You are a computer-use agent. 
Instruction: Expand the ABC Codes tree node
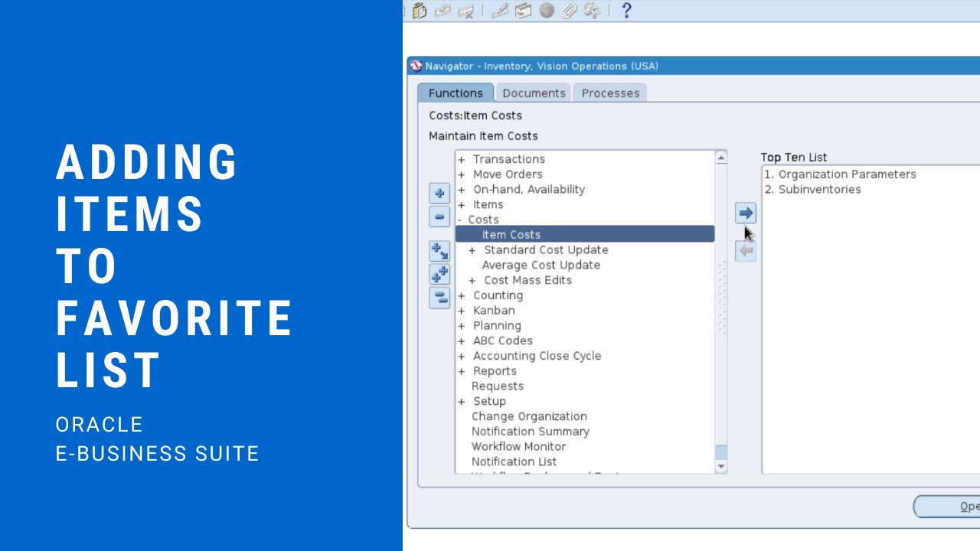[x=462, y=341]
